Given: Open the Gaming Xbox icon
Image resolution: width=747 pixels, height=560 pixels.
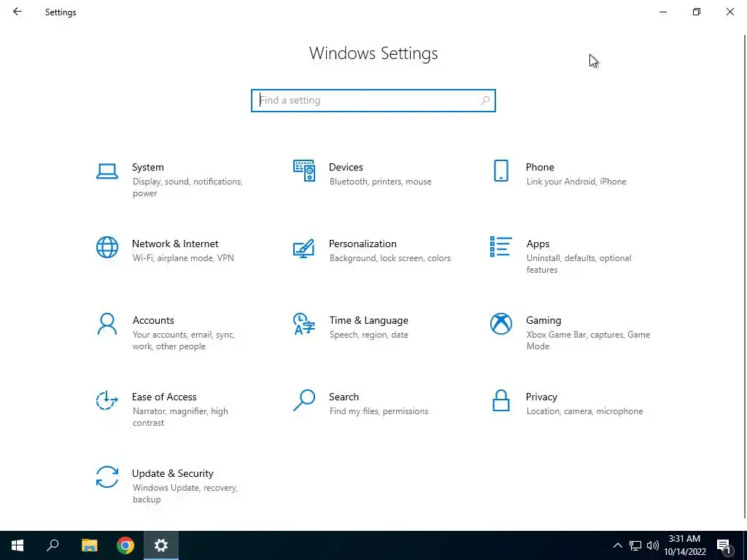Looking at the screenshot, I should (x=500, y=324).
